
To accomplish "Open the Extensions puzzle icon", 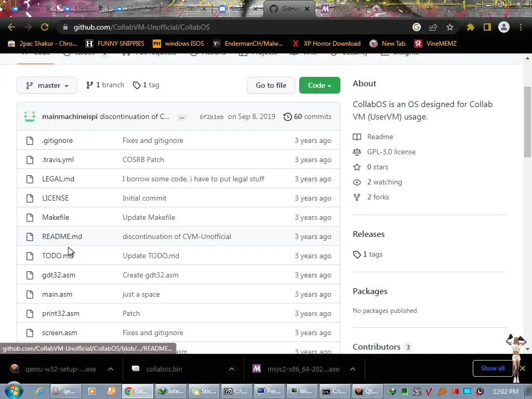I will click(470, 27).
